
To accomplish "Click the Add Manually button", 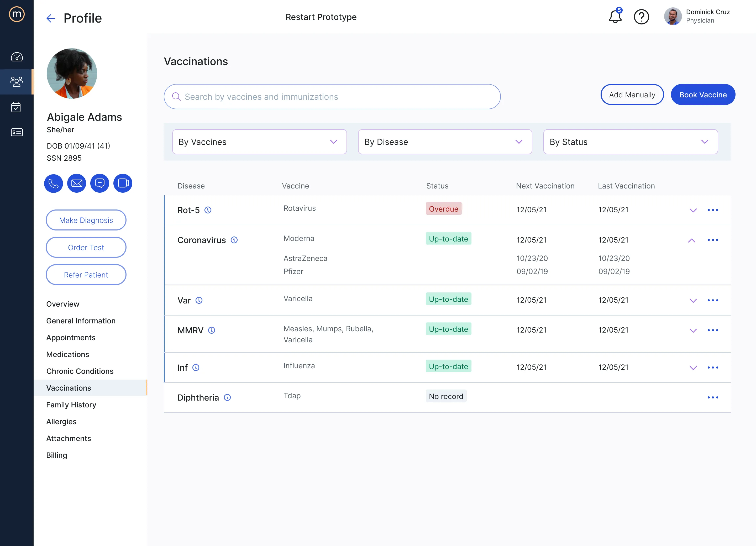I will [x=632, y=95].
